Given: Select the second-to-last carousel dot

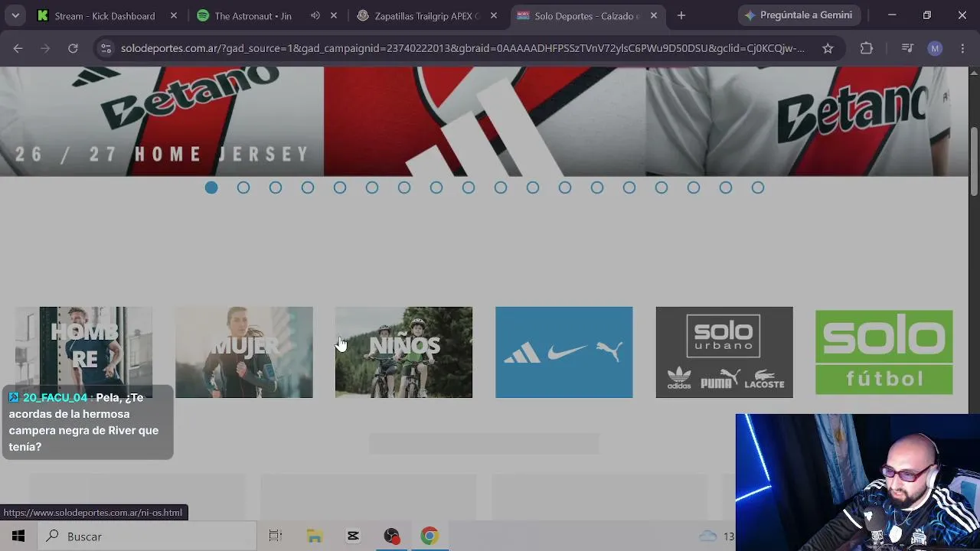Looking at the screenshot, I should click(726, 187).
